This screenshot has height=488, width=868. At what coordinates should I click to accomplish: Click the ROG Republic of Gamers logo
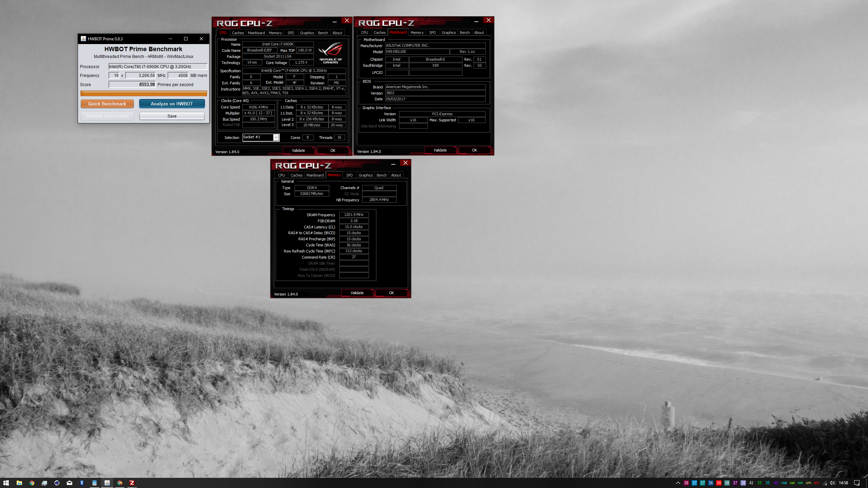[x=331, y=53]
